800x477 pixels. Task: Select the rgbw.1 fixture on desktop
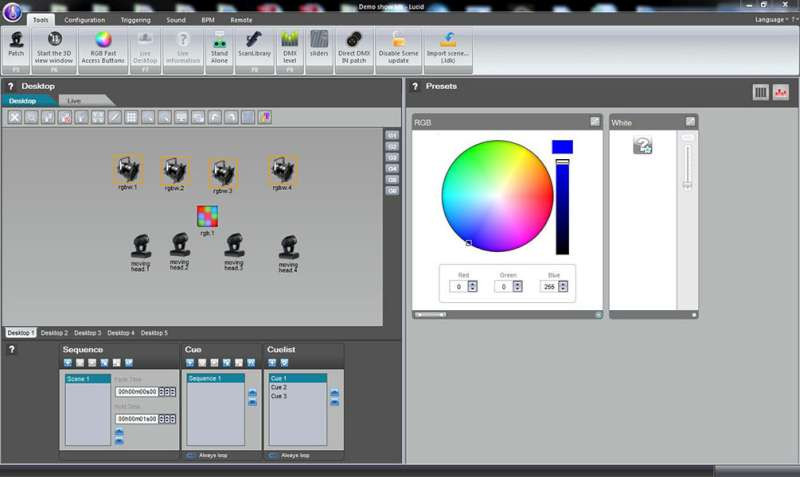tap(127, 171)
